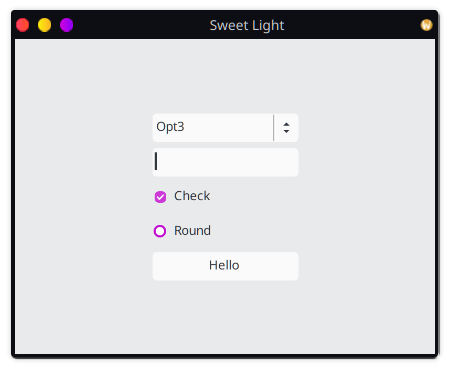Screen dimensions: 450x369
Task: Click the up-down arrows on the combo box
Action: [286, 128]
